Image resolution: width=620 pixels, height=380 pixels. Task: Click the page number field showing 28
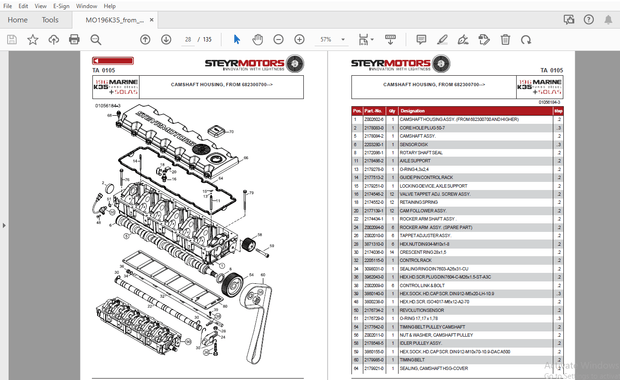[x=188, y=40]
